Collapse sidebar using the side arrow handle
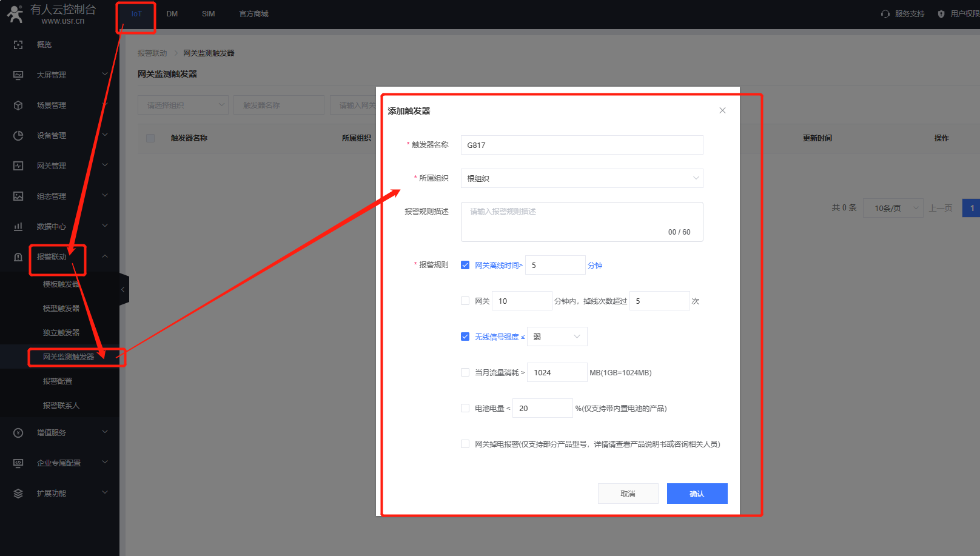Image resolution: width=980 pixels, height=556 pixels. point(123,290)
